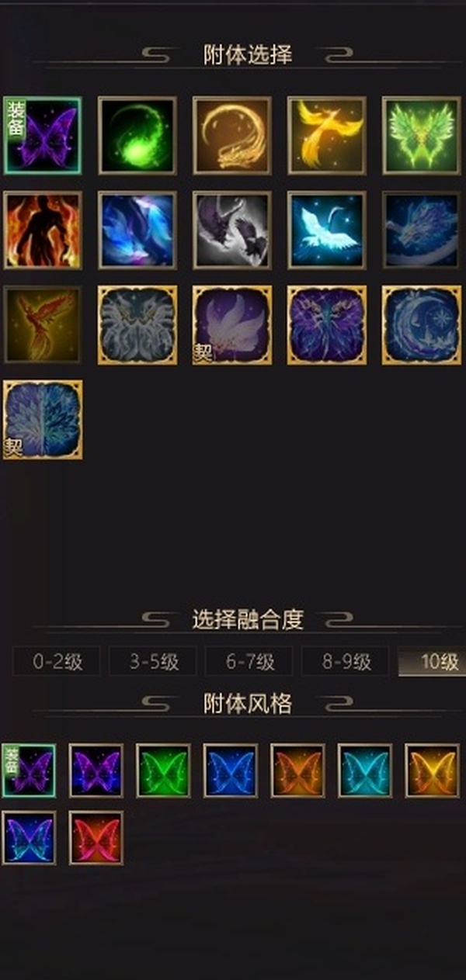Choose the flaming human silhouette attachment
Viewport: 466px width, 980px height.
(x=43, y=230)
